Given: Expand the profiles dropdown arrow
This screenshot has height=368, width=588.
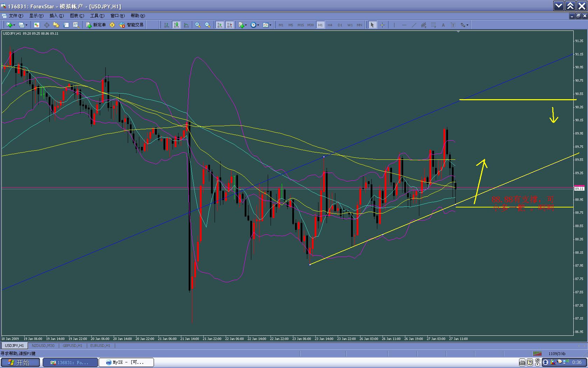Looking at the screenshot, I should point(26,25).
